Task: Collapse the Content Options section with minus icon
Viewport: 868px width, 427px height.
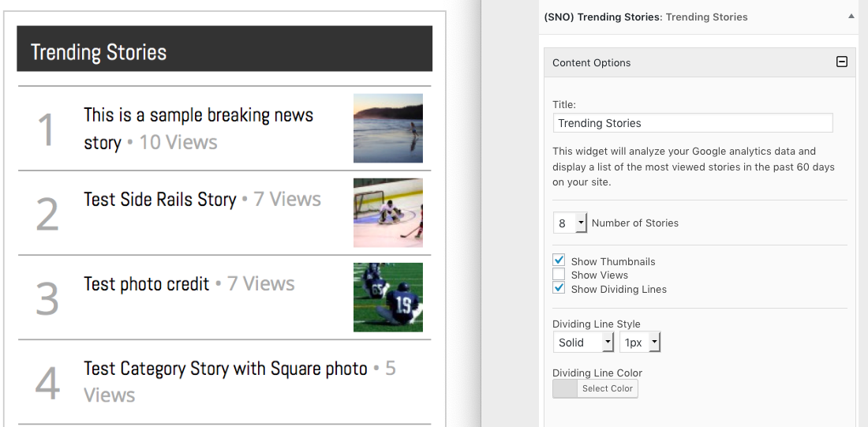Action: coord(841,62)
